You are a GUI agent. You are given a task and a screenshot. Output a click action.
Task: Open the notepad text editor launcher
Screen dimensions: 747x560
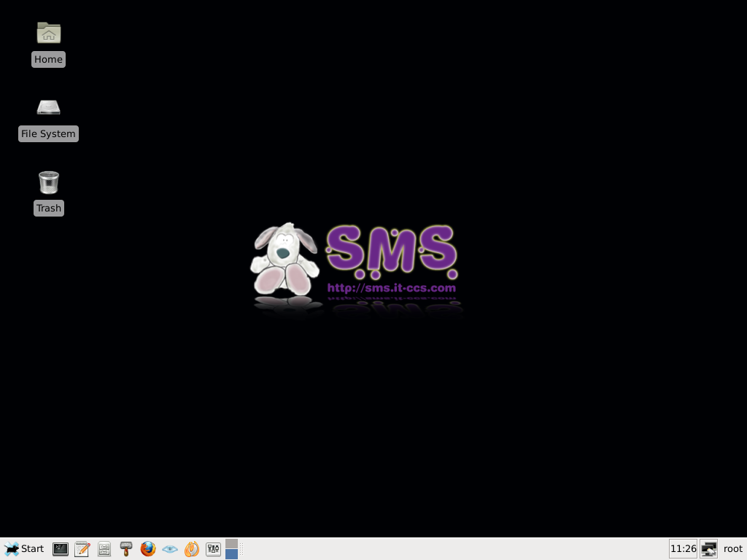pos(82,549)
